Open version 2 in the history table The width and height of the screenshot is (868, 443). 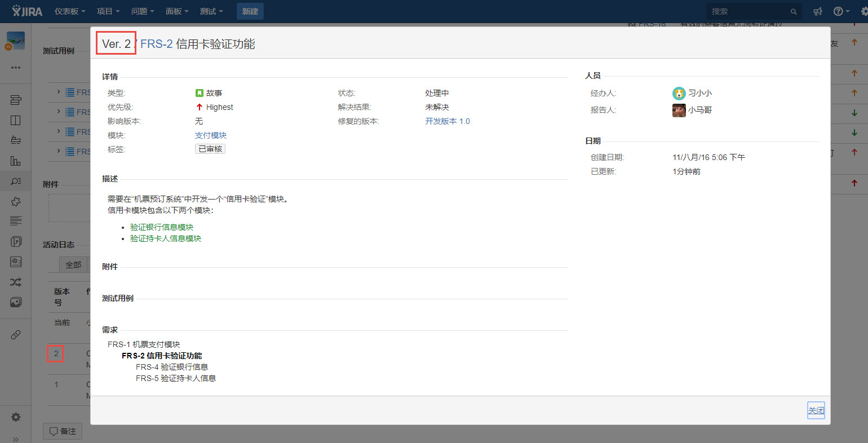[56, 353]
